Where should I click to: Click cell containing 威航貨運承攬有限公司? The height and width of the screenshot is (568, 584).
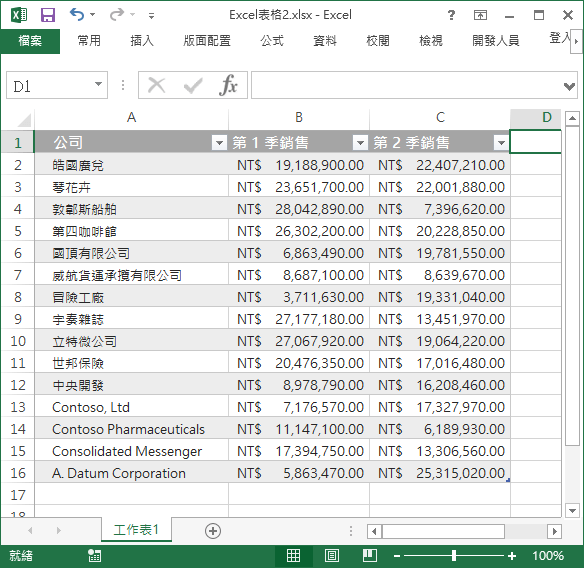[x=131, y=275]
